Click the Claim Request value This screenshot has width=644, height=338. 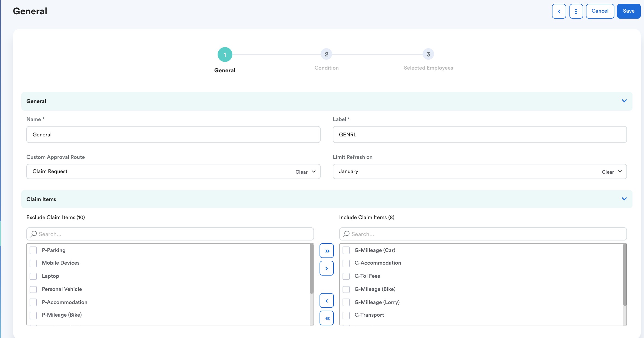point(50,171)
